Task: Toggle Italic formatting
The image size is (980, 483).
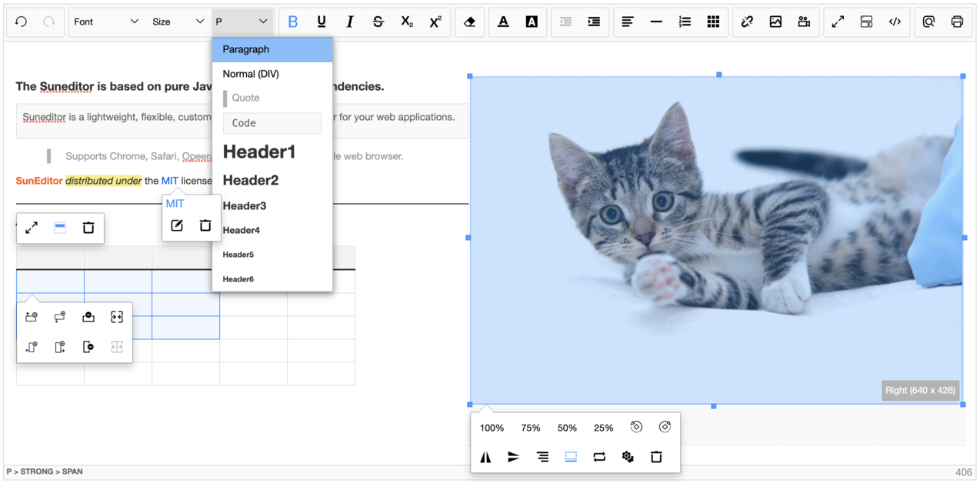Action: pyautogui.click(x=350, y=22)
